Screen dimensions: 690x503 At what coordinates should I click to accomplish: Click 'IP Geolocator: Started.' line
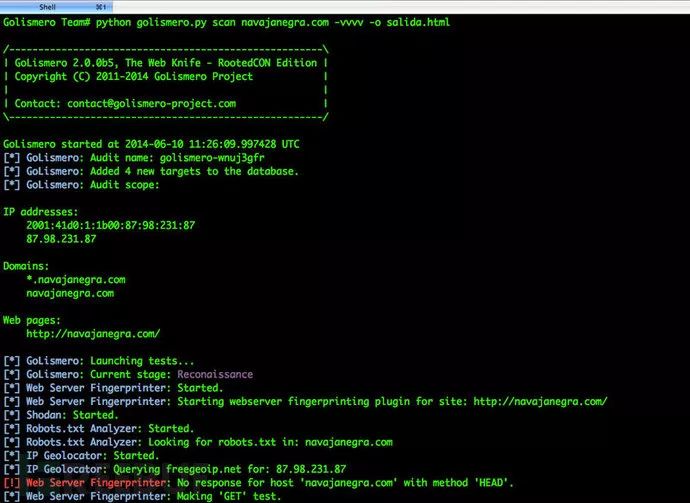(81, 456)
